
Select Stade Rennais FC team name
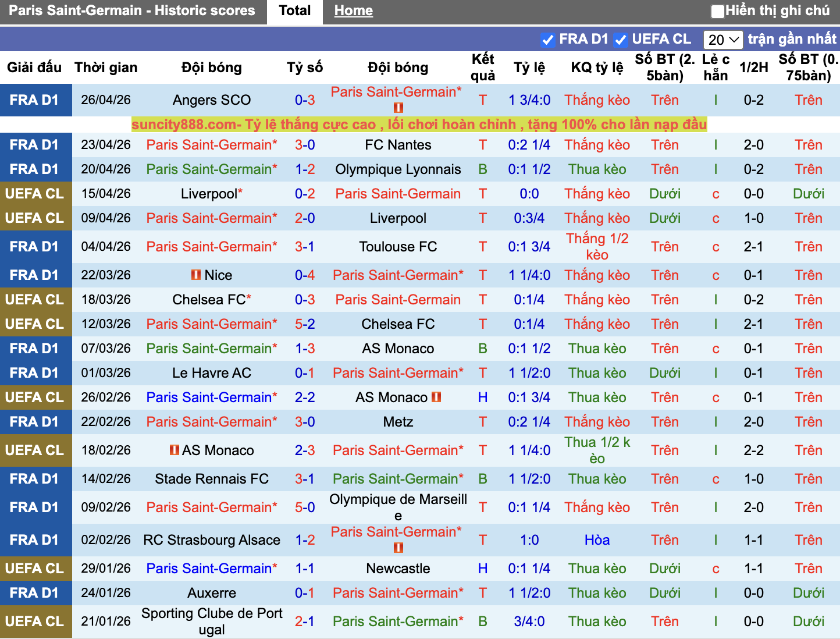tap(212, 479)
